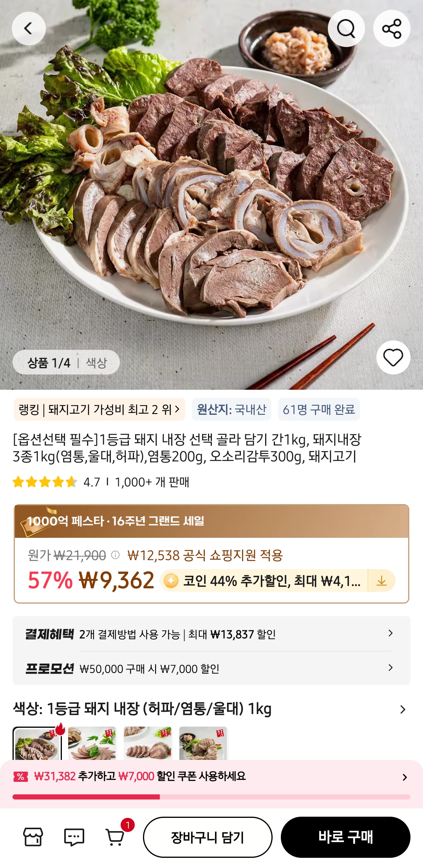Download the coin discount coupon
423x868 pixels.
coord(381,580)
